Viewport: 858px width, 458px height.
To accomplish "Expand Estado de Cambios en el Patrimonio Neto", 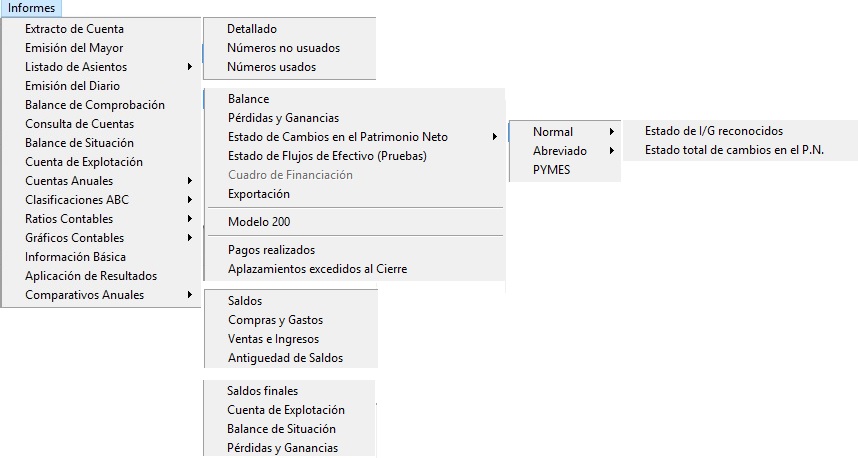I will 338,137.
